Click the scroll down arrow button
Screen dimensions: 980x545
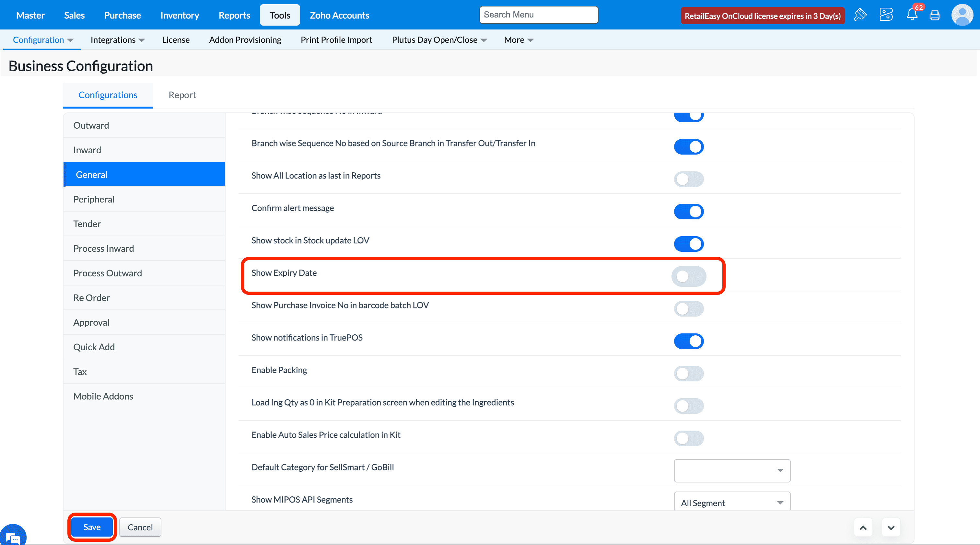point(891,528)
